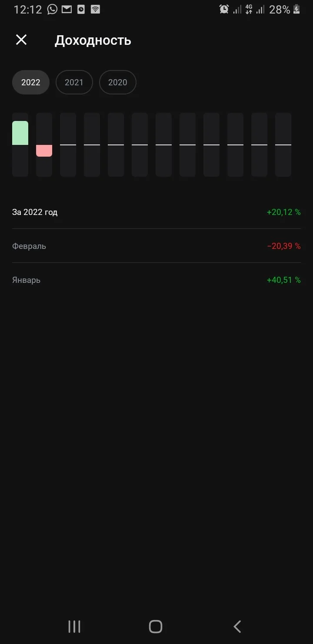Switch to the 2021 year chip
This screenshot has width=313, height=644.
(x=74, y=82)
